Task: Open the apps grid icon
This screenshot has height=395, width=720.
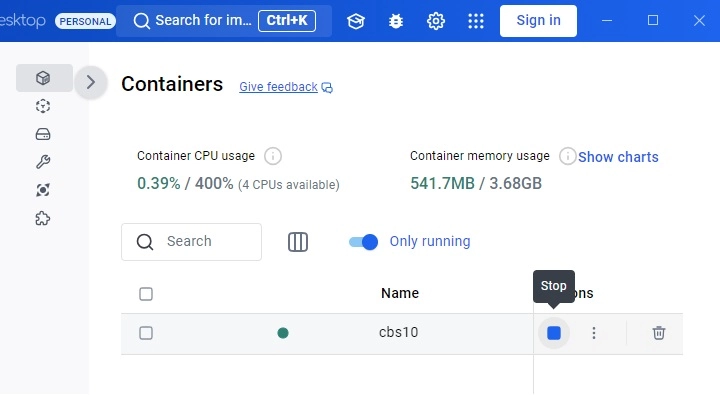Action: click(476, 21)
